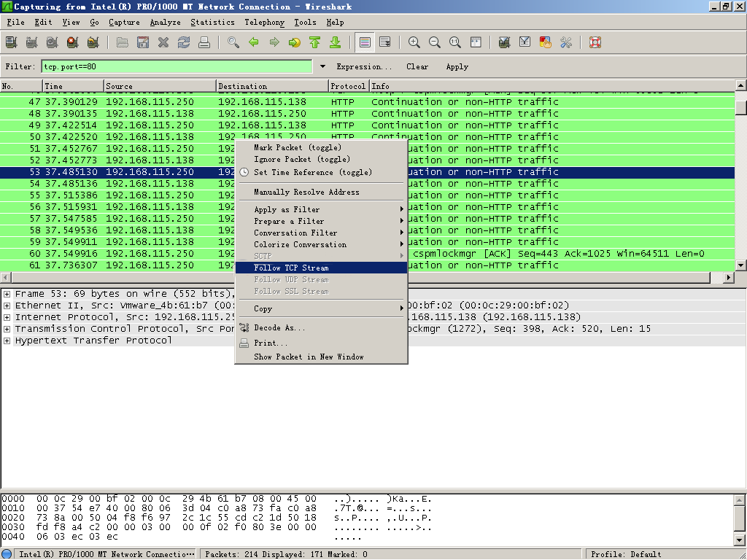Open the Conversation Filter submenu
This screenshot has height=560, width=747.
pyautogui.click(x=322, y=233)
